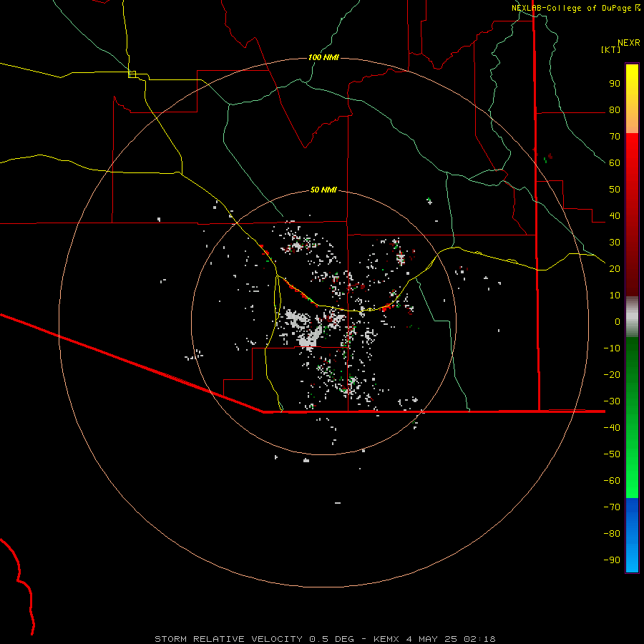Viewport: 644px width, 644px height.
Task: Click the NEXLAB-College of DuPage watermark text
Action: click(x=571, y=8)
